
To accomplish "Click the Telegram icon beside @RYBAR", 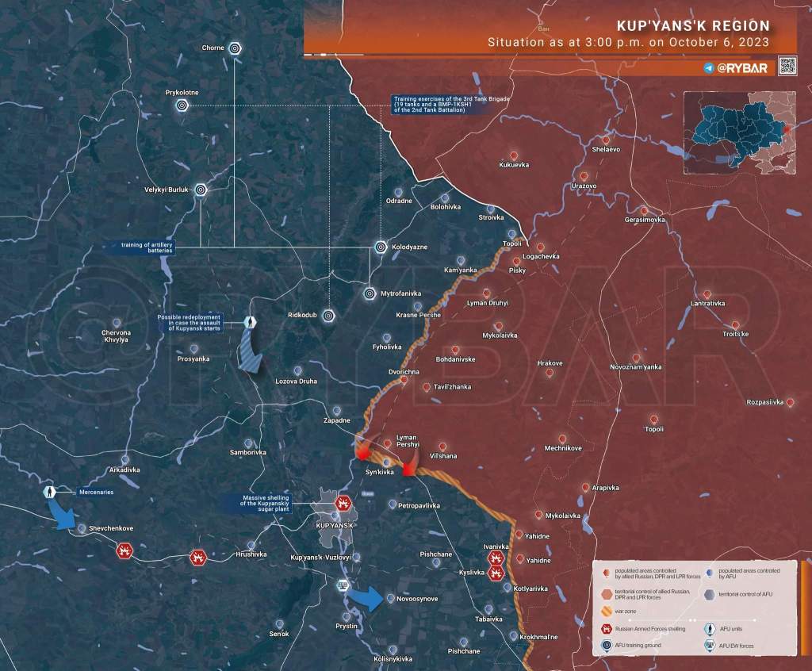I will (x=708, y=68).
